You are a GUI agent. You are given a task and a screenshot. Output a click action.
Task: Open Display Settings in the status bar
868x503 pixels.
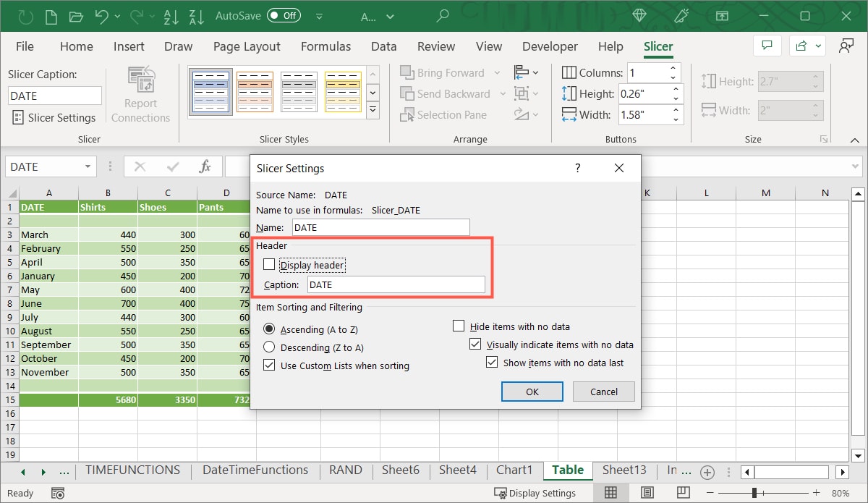point(536,493)
